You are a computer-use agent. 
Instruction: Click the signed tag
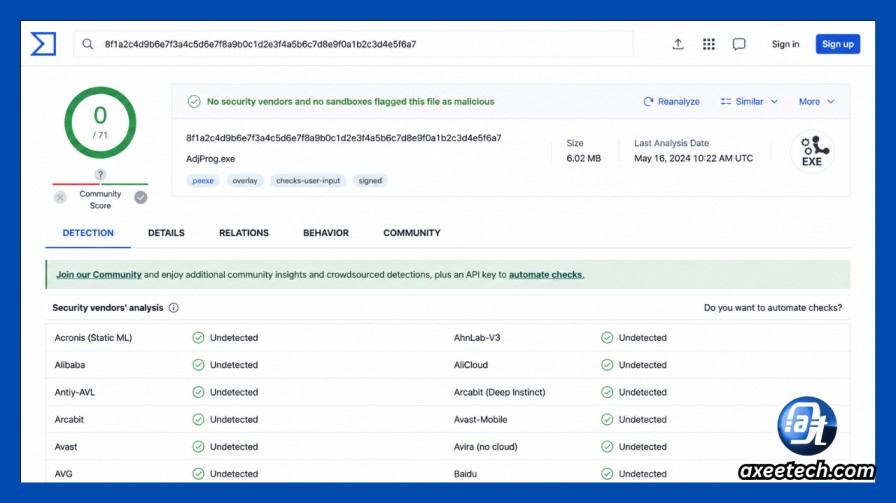[x=370, y=181]
